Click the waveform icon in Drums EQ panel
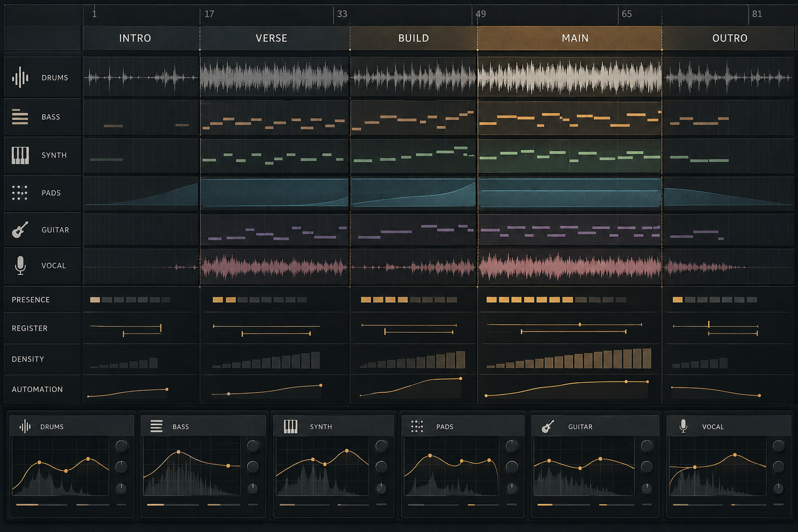798x532 pixels. pyautogui.click(x=25, y=427)
